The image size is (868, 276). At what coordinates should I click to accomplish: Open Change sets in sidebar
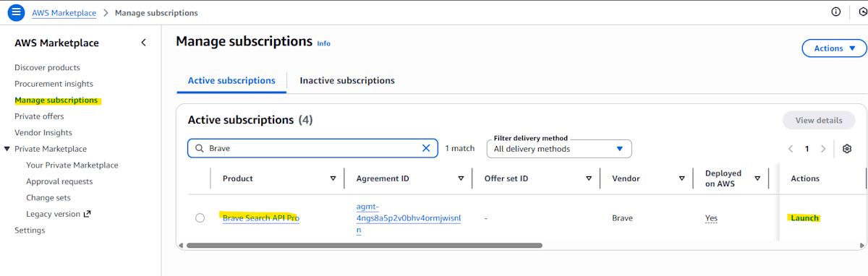coord(48,198)
